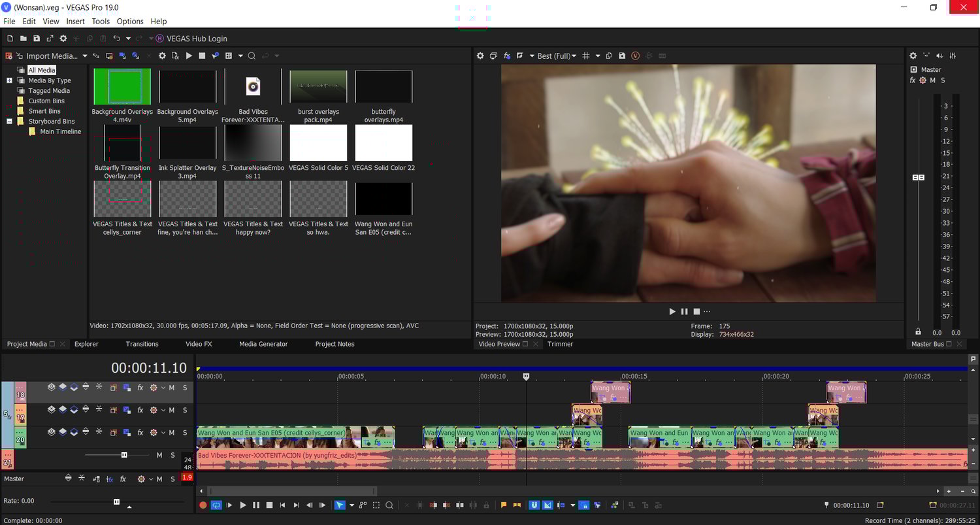Switch to the Transitions tab
This screenshot has height=525, width=980.
click(x=142, y=344)
